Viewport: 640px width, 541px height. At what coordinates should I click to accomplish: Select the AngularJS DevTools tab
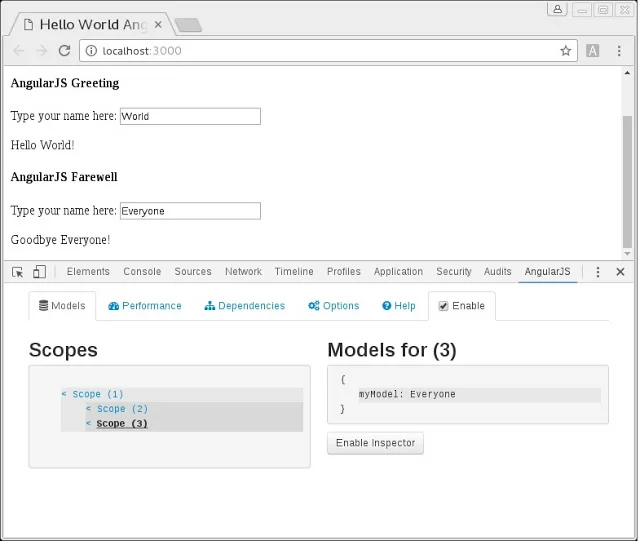point(547,272)
